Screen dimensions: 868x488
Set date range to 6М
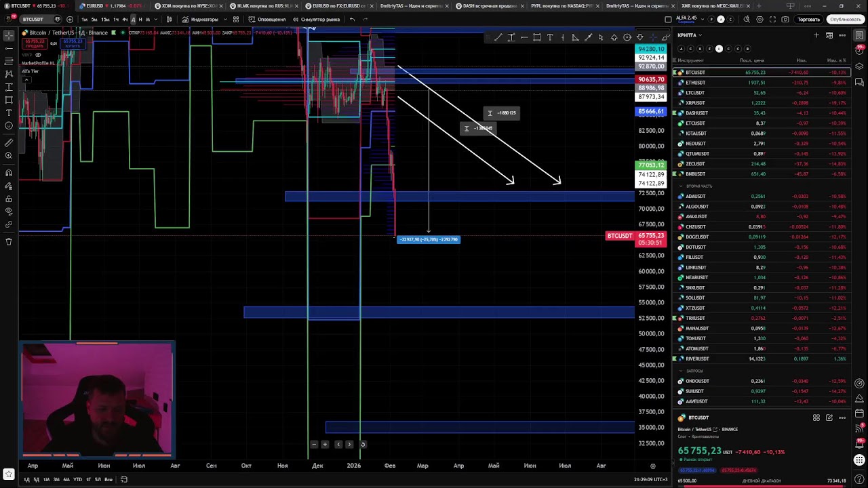pyautogui.click(x=66, y=480)
